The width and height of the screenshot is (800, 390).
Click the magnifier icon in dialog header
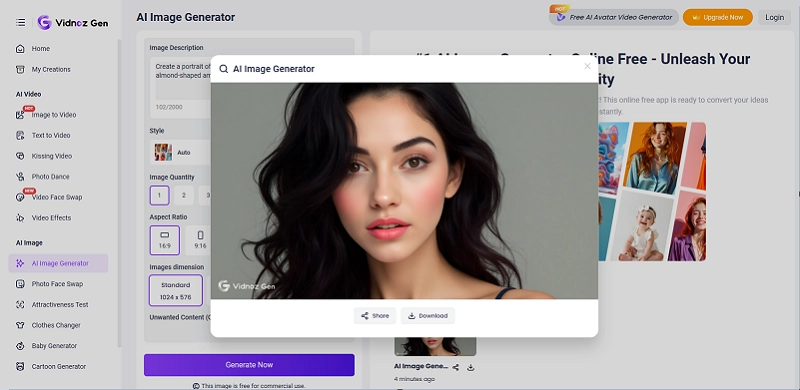[x=223, y=69]
